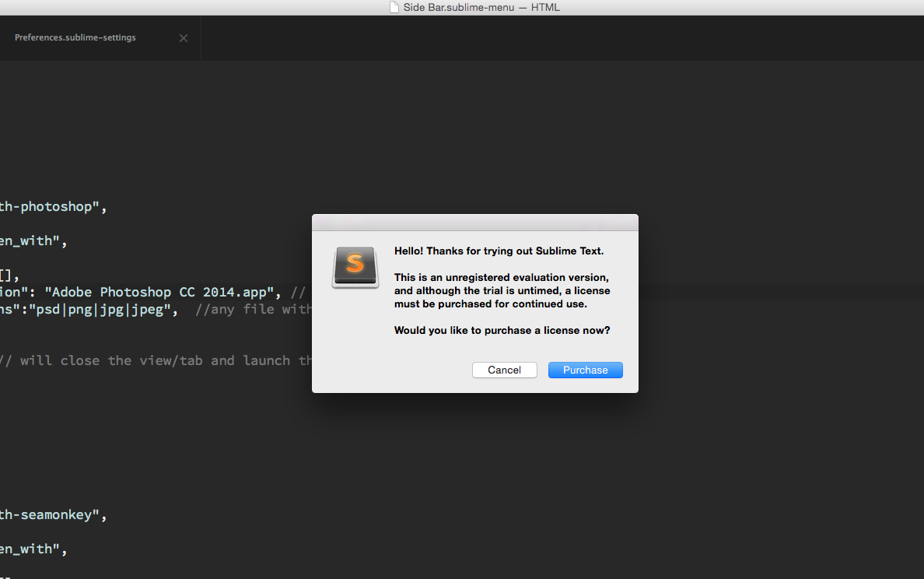Image resolution: width=924 pixels, height=579 pixels.
Task: Click the document icon in the title bar
Action: pyautogui.click(x=394, y=7)
